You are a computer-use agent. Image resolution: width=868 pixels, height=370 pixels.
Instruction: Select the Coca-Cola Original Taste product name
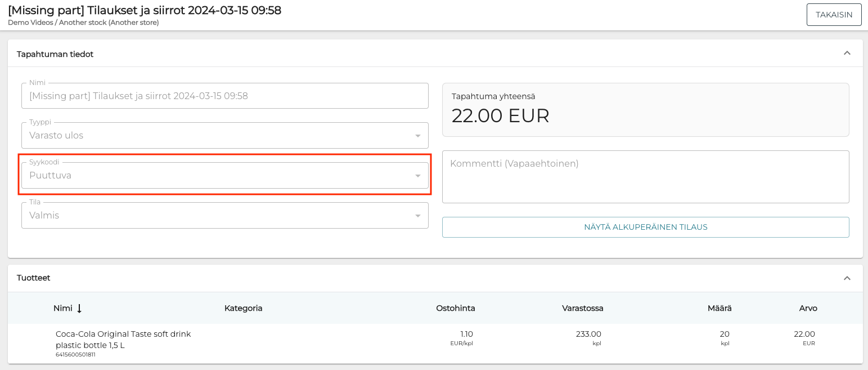[x=123, y=339]
